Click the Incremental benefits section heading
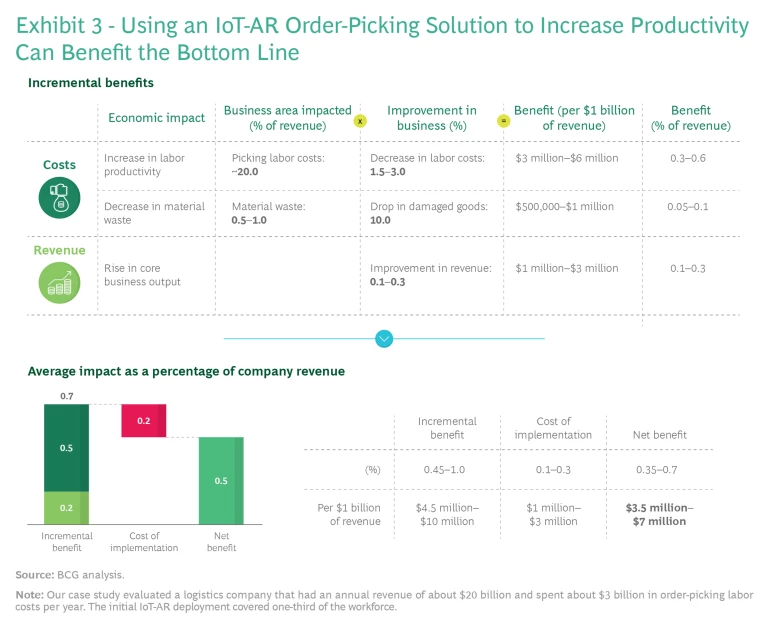This screenshot has height=626, width=768. click(x=91, y=82)
